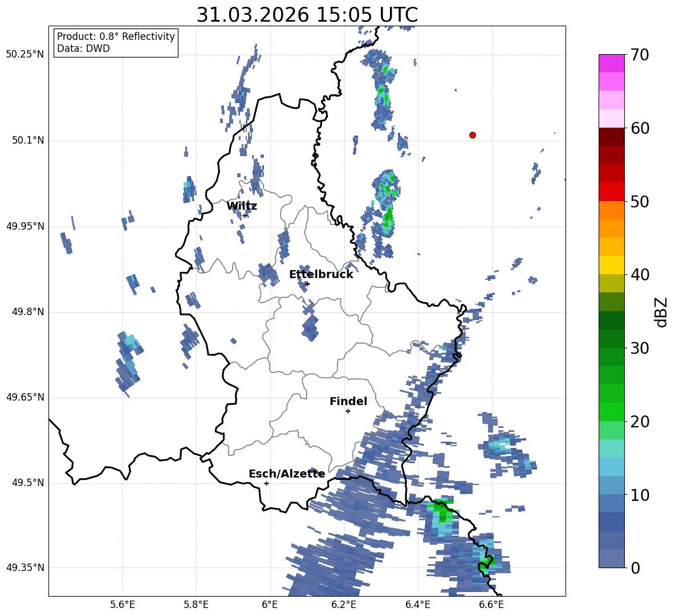The width and height of the screenshot is (675, 616).
Task: Click the 50.1°N latitude label
Action: pyautogui.click(x=28, y=140)
